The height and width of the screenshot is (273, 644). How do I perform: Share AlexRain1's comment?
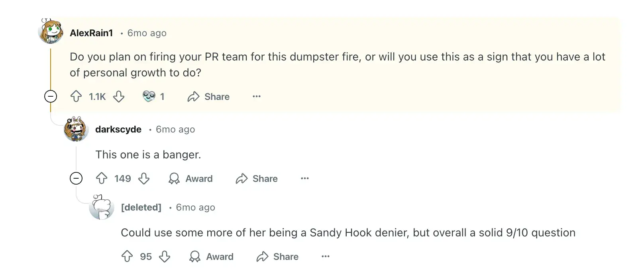point(209,97)
